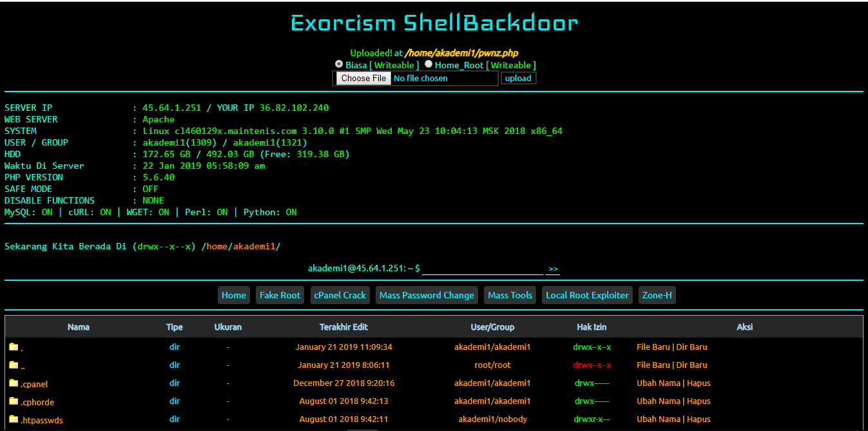Click Hapus to delete .htpasswds

click(699, 419)
